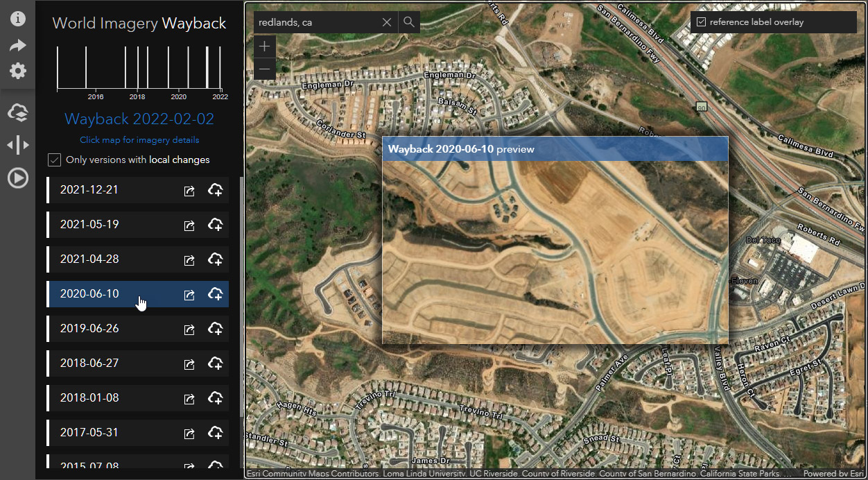Add 2019-06-26 release to web map

[216, 329]
